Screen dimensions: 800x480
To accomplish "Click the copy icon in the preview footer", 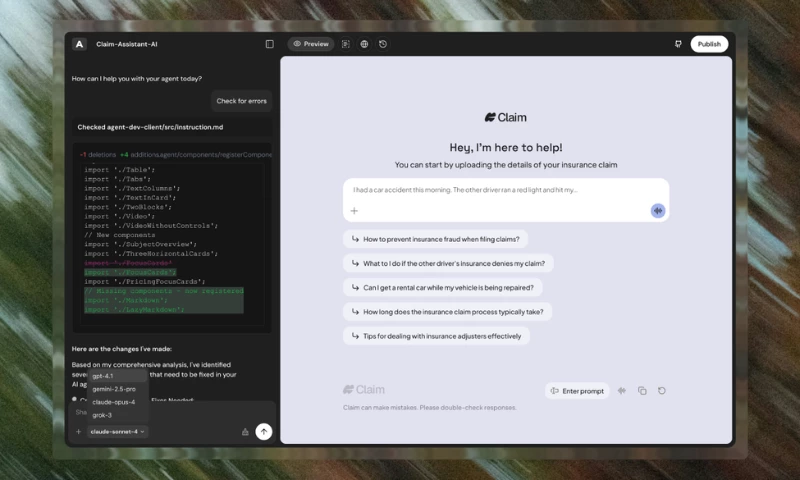I will (642, 391).
